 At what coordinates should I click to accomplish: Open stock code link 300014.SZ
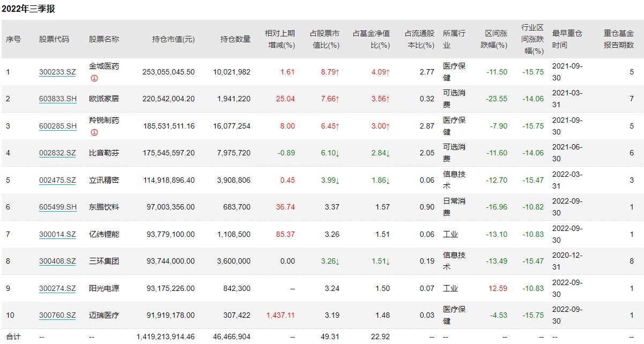(57, 234)
